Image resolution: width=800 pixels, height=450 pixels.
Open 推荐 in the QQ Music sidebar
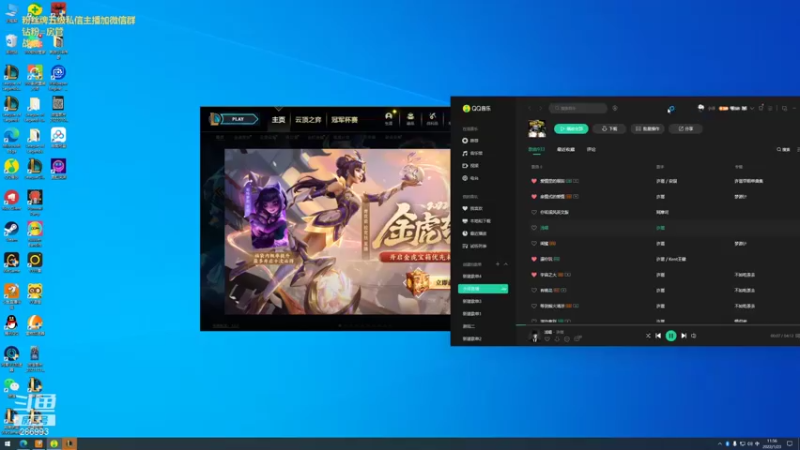click(x=470, y=140)
